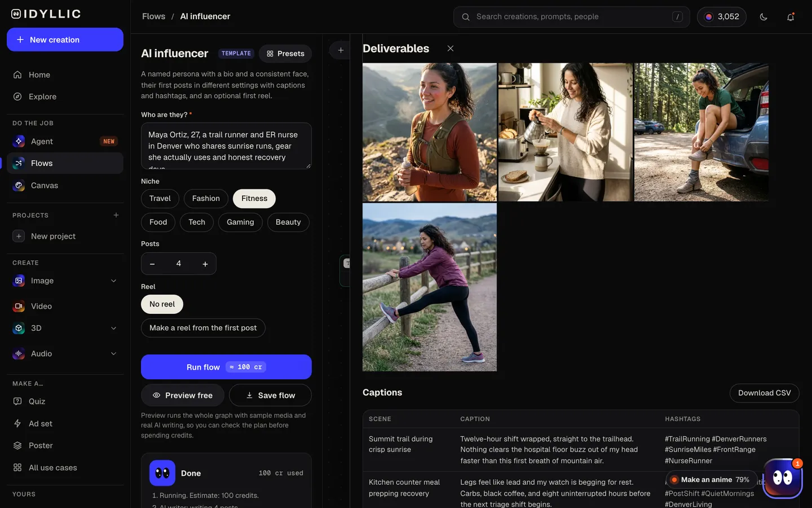Select the Tech niche
The width and height of the screenshot is (812, 508).
click(x=197, y=222)
